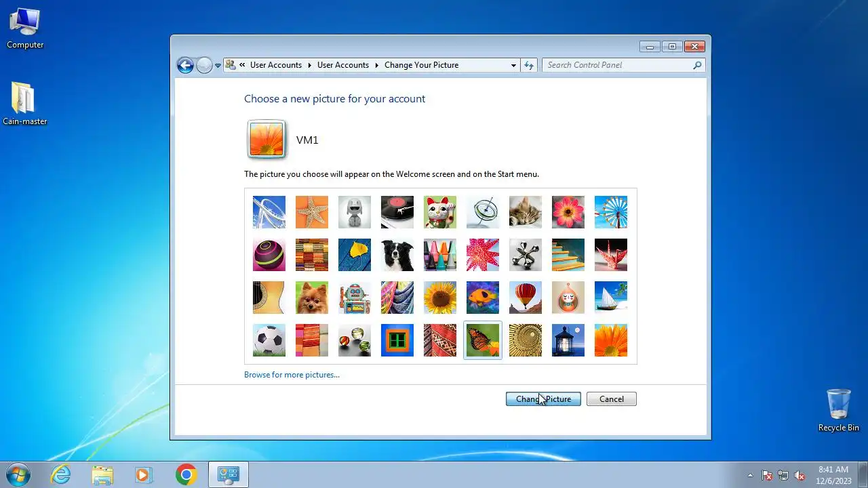Launch Windows Media Player from taskbar
The width and height of the screenshot is (868, 488).
click(144, 474)
